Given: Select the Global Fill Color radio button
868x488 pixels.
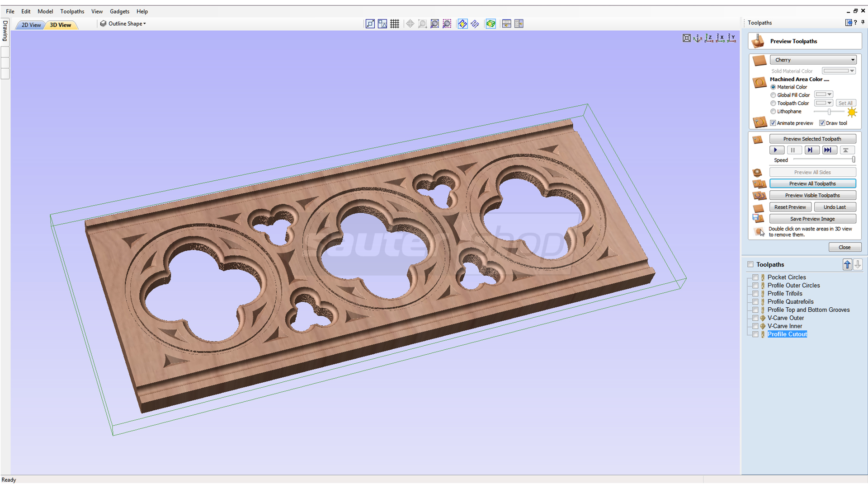Looking at the screenshot, I should [x=774, y=95].
